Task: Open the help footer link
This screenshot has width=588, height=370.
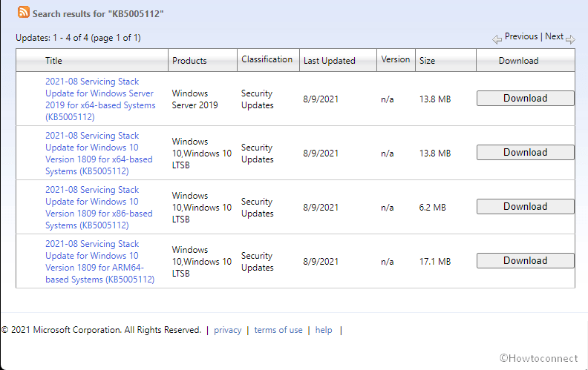Action: pyautogui.click(x=324, y=330)
